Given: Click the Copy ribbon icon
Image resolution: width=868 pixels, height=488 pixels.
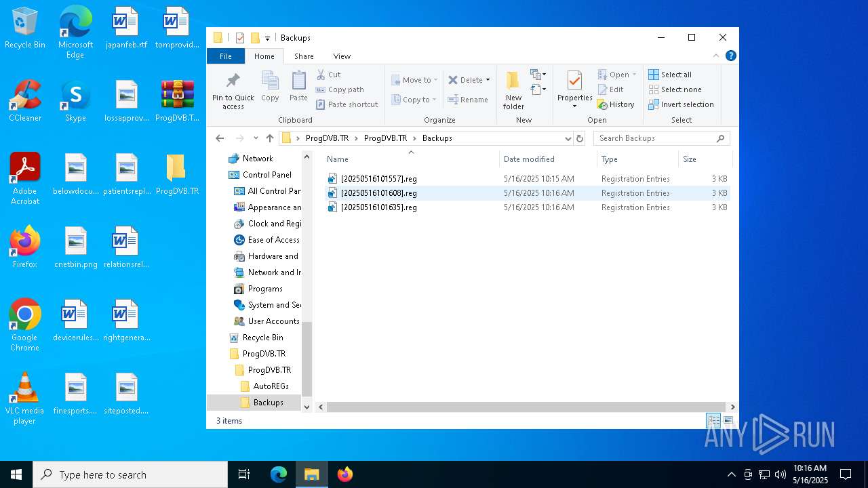Looking at the screenshot, I should point(270,87).
